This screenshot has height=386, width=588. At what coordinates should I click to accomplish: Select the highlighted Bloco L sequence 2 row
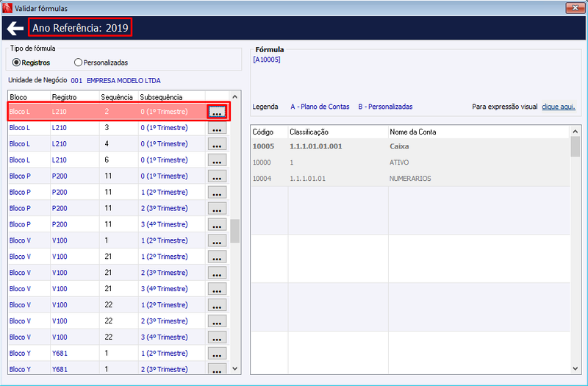[118, 112]
